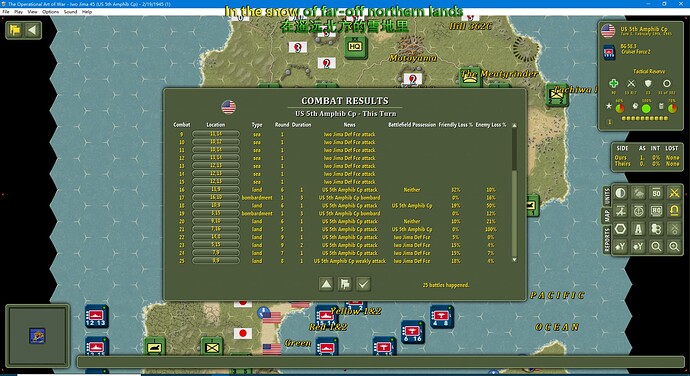
Task: Click the flag icon button in dialog
Action: coord(345,284)
